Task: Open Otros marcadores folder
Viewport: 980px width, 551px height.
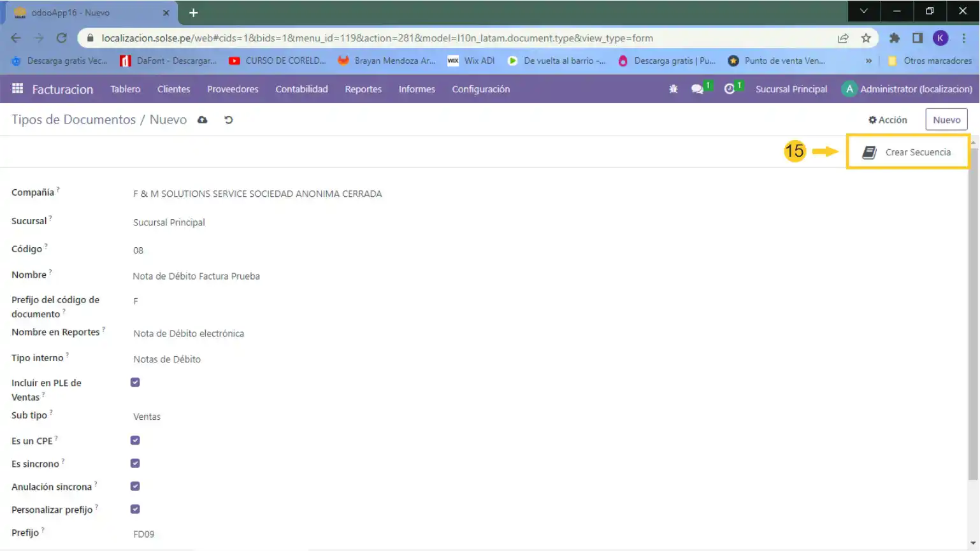Action: coord(930,61)
